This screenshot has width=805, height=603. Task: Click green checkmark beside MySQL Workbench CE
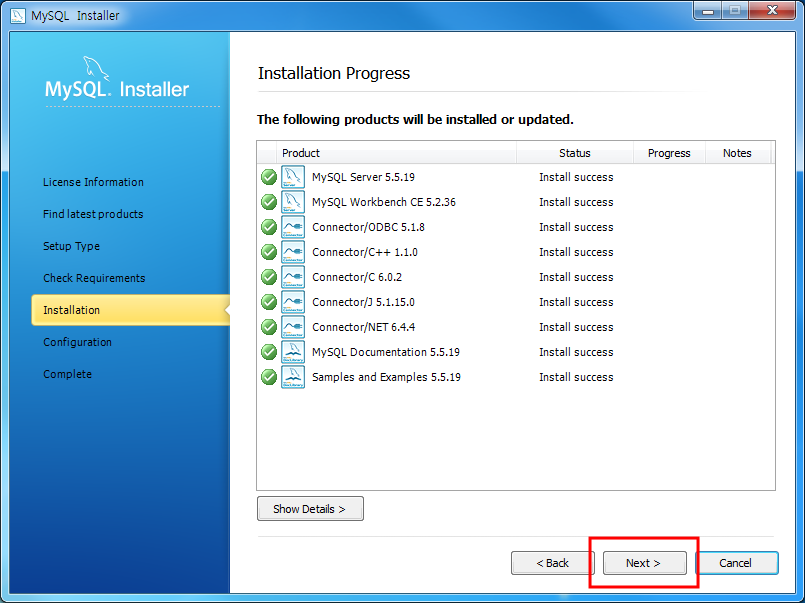point(269,202)
